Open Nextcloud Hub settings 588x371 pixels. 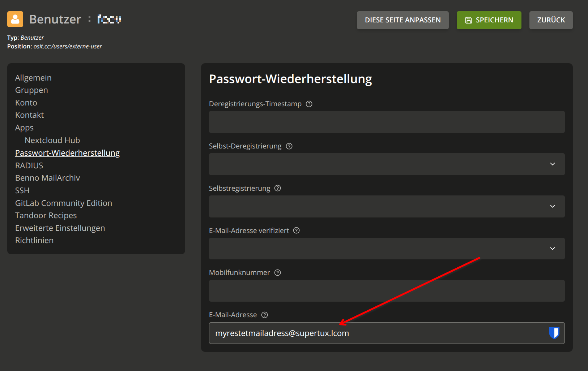52,140
